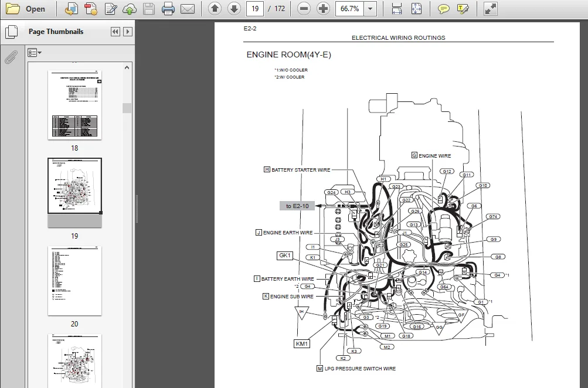Click the fit width scrolling icon
Screen dimensions: 588x388
[397, 9]
